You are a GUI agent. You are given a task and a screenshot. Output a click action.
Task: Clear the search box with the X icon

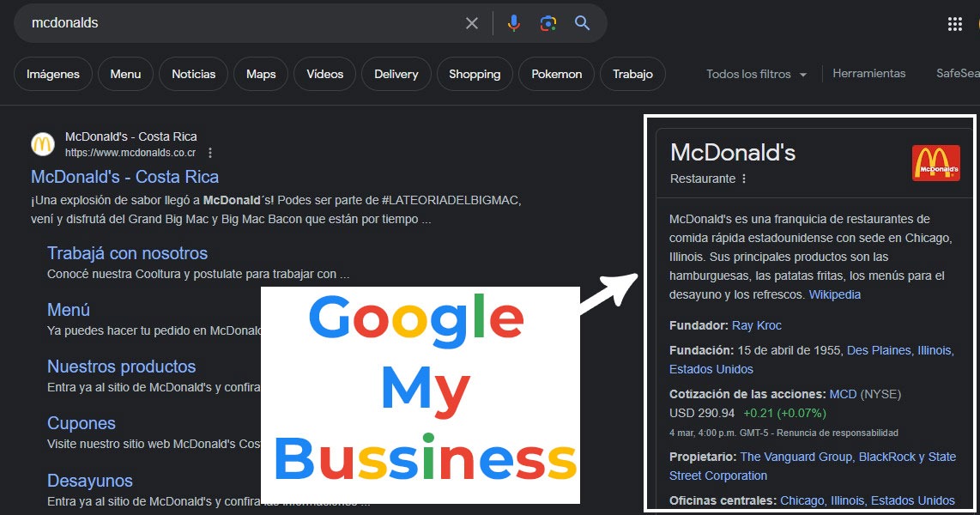[x=472, y=23]
